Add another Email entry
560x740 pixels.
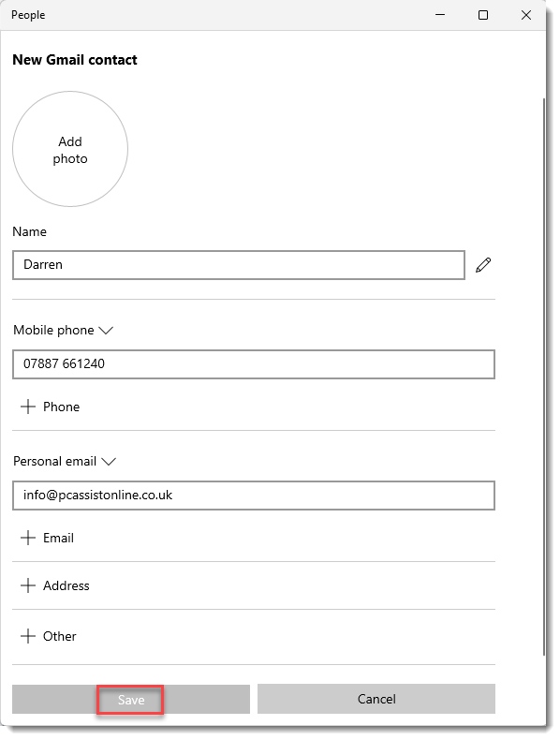pyautogui.click(x=47, y=538)
